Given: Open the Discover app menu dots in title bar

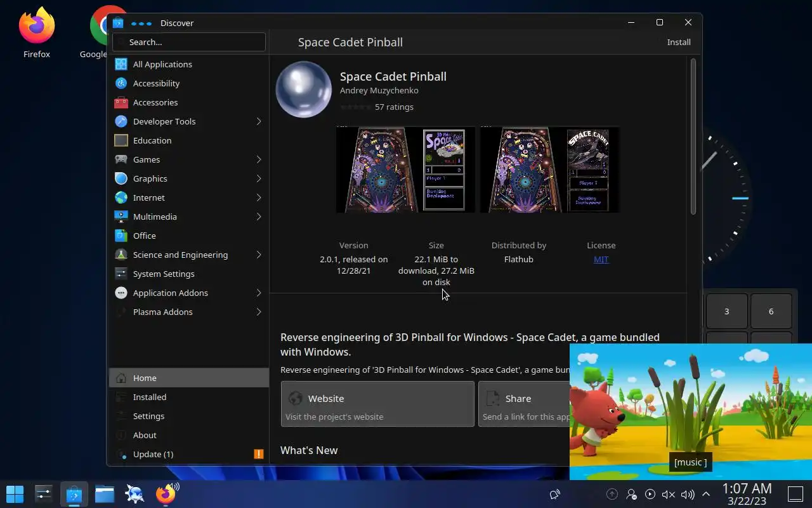Looking at the screenshot, I should point(141,23).
